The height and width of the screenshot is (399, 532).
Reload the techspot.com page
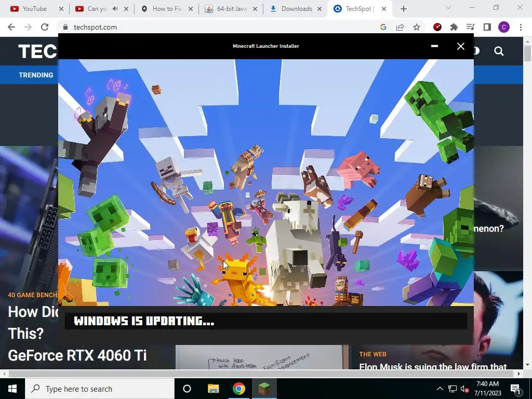(45, 27)
